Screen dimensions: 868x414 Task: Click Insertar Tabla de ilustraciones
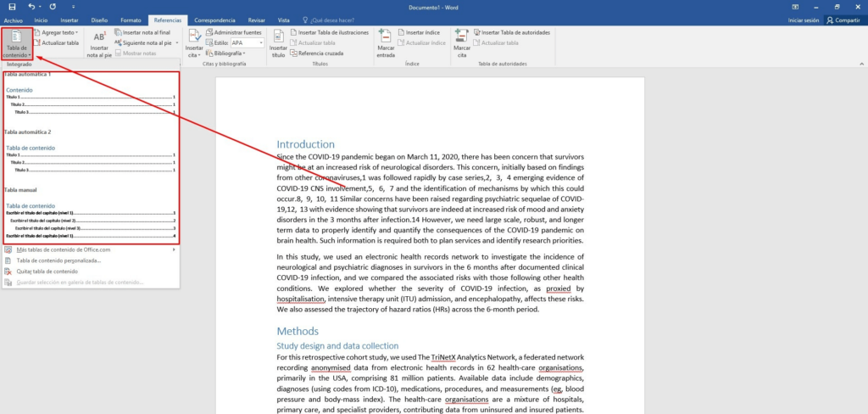(330, 32)
